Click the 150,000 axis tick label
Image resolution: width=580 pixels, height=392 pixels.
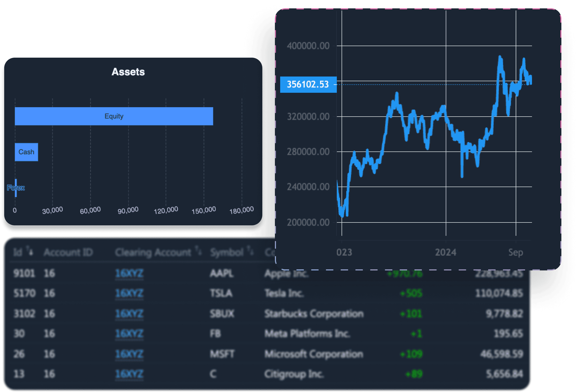(x=204, y=210)
